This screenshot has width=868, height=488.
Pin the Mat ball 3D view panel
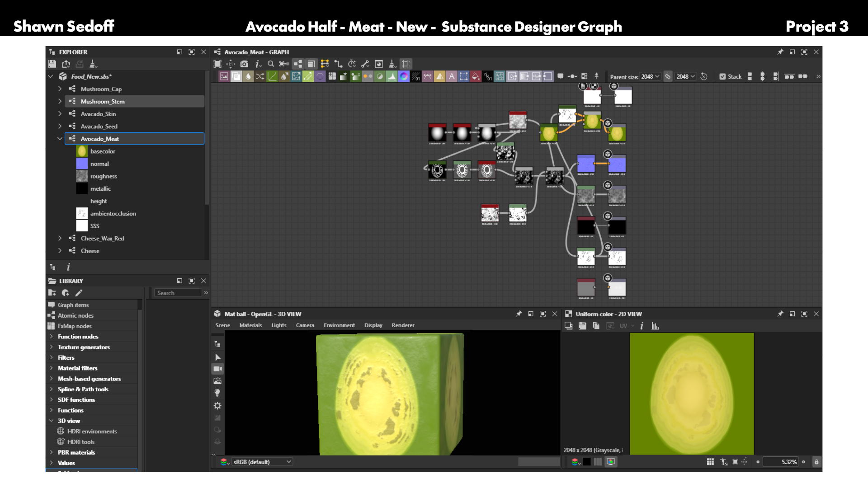click(519, 314)
